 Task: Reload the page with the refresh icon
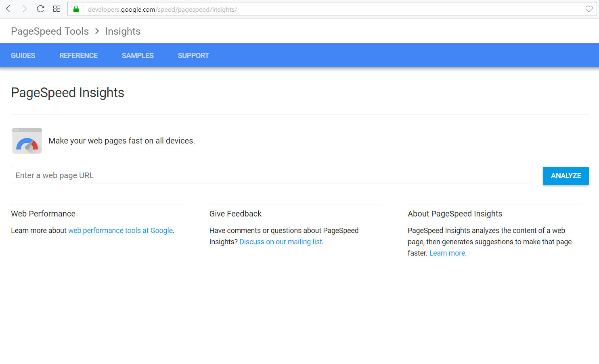[x=40, y=9]
